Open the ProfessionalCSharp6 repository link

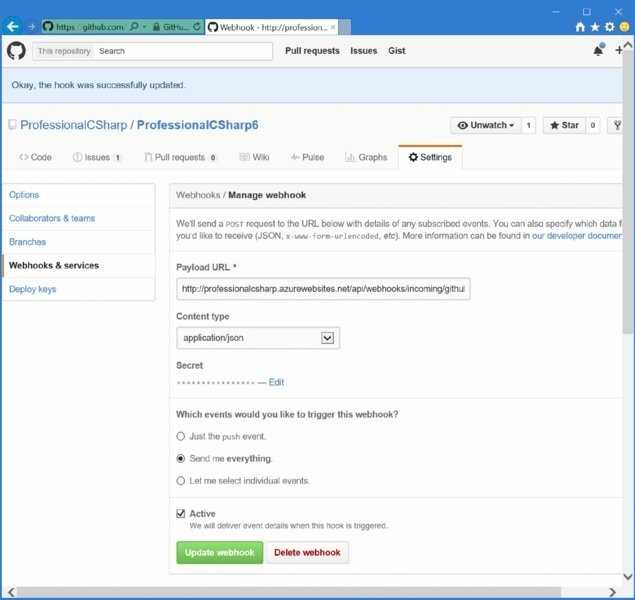pos(197,125)
